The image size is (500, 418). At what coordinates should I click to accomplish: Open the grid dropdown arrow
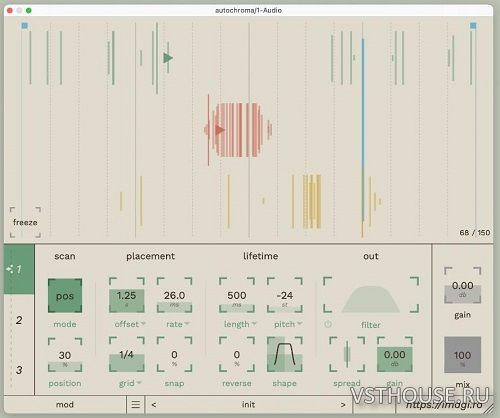click(139, 383)
